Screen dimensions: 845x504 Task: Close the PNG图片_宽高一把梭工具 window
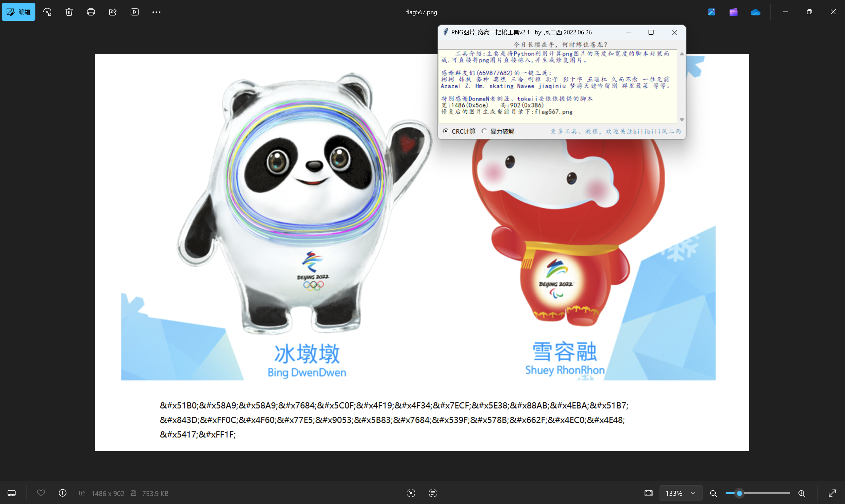(x=674, y=32)
